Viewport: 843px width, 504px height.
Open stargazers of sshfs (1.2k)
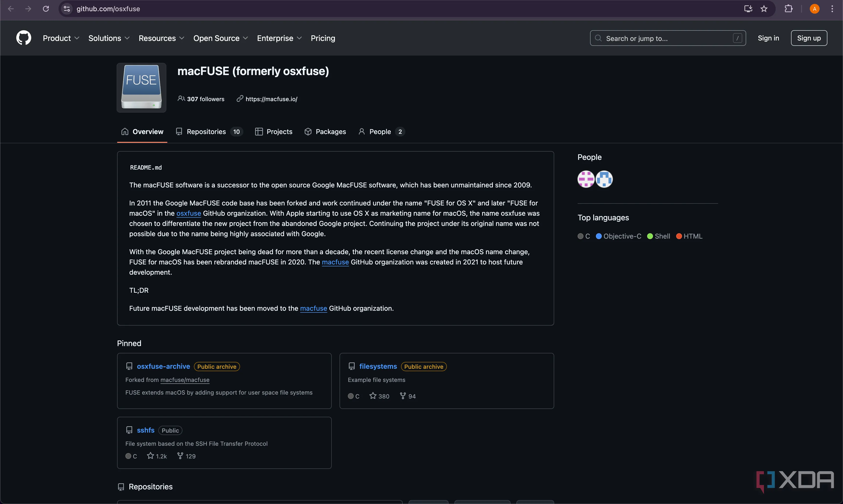tap(157, 456)
